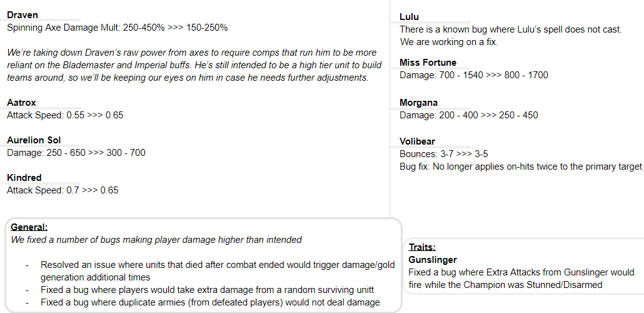Select Aurelion Sol's damage change line
The image size is (644, 313).
coord(76,153)
